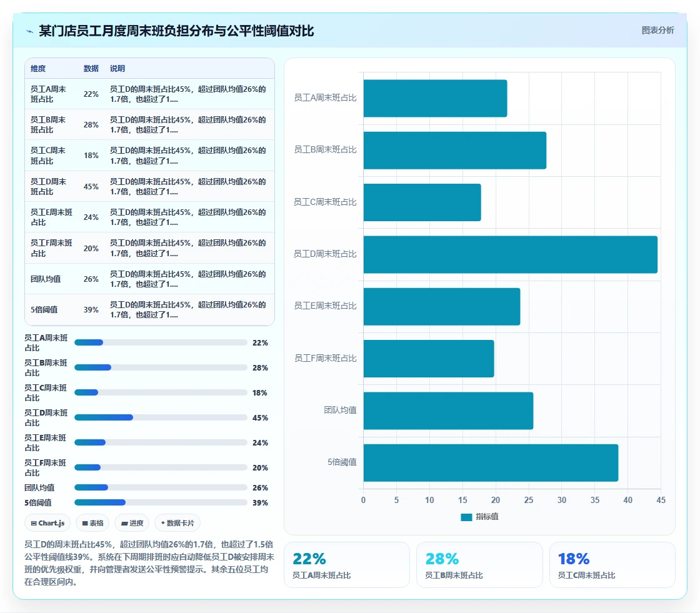Click the 员工D周末班占比 progress bar
The width and height of the screenshot is (700, 613).
[161, 417]
